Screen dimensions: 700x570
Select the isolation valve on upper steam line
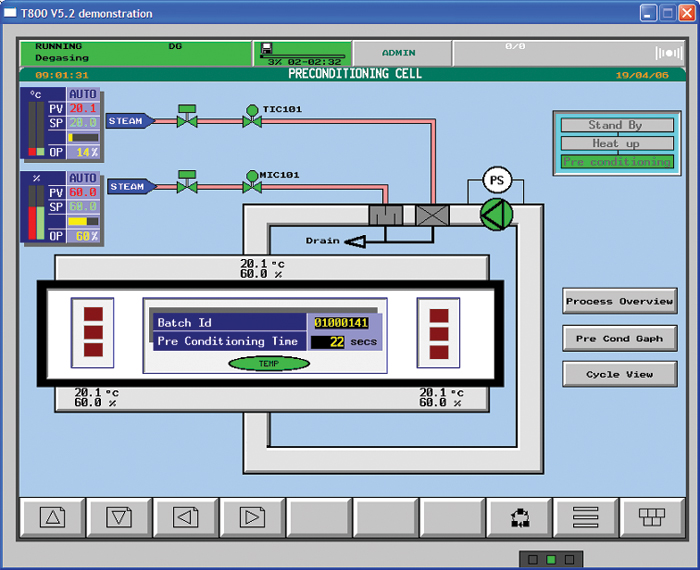(x=187, y=116)
